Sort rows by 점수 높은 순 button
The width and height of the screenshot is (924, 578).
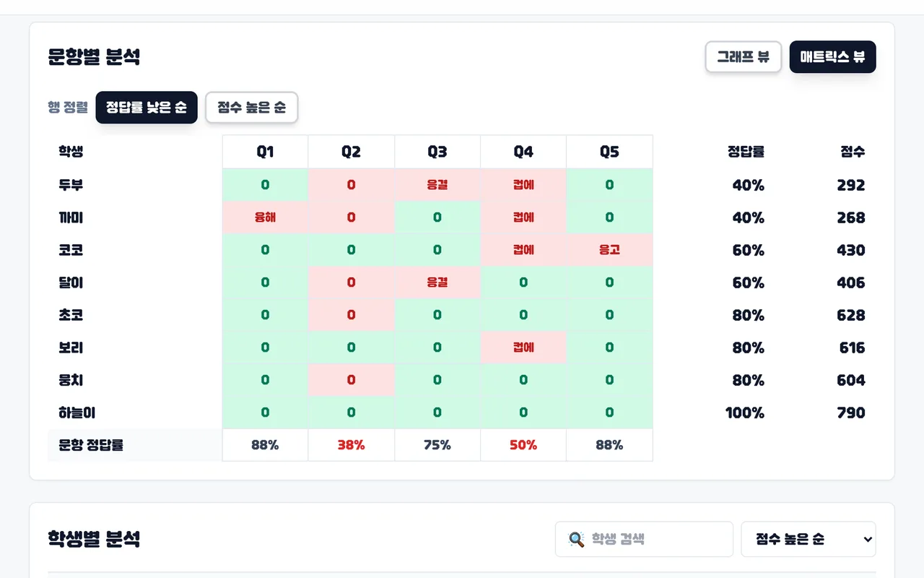[x=251, y=108]
